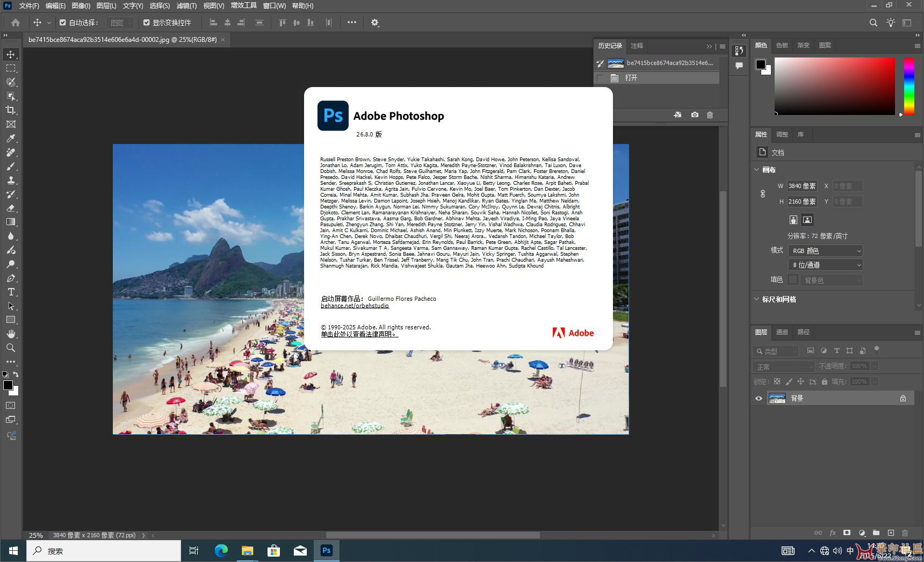924x562 pixels.
Task: Close the document tab be7415bce...jpg
Action: click(x=223, y=40)
